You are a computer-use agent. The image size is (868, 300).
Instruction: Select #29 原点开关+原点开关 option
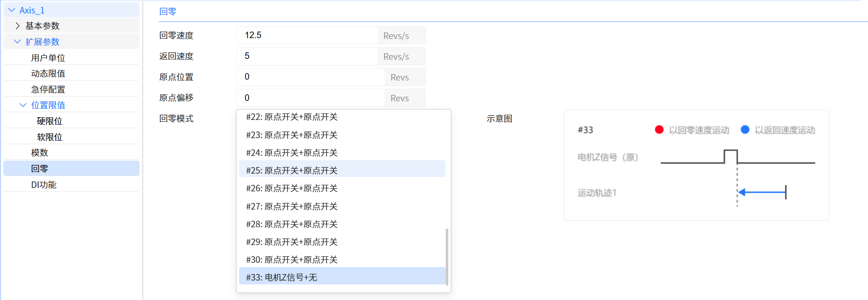pos(342,242)
